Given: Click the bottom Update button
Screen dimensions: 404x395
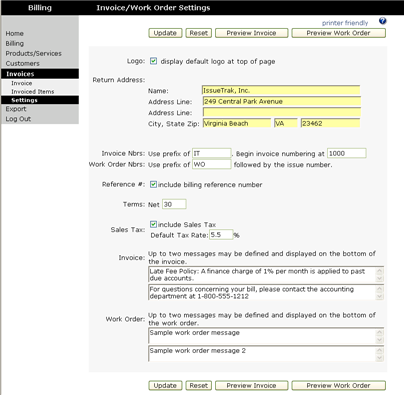Looking at the screenshot, I should (x=165, y=385).
